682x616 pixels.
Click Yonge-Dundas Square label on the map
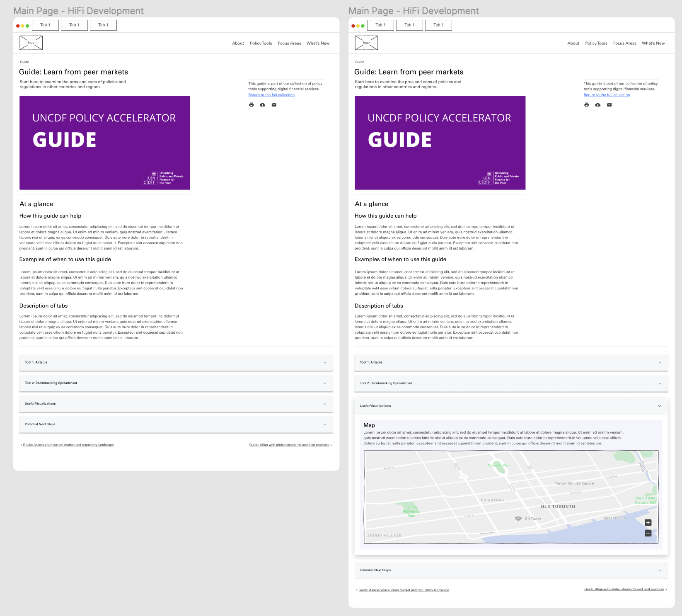pyautogui.click(x=574, y=483)
